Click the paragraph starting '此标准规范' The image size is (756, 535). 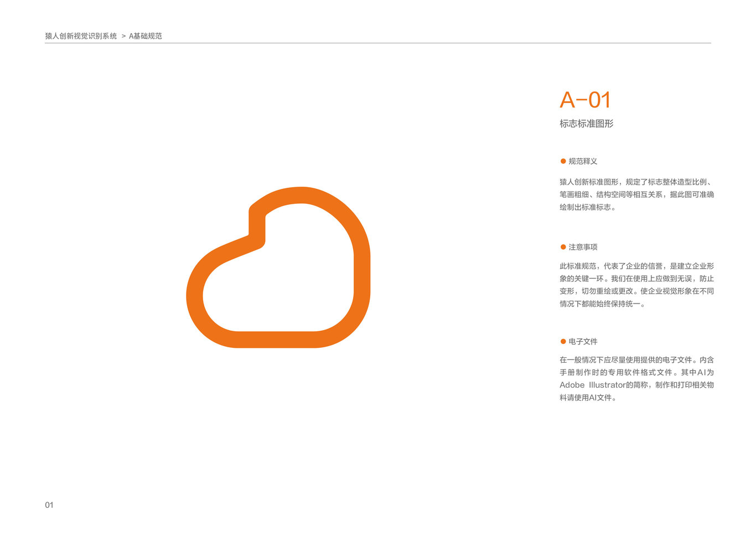(x=636, y=285)
